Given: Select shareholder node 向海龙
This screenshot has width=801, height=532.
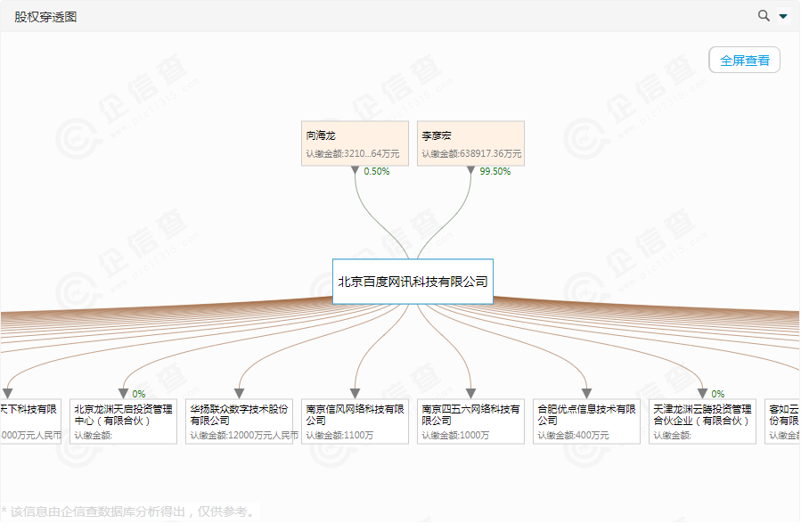Looking at the screenshot, I should [x=355, y=143].
